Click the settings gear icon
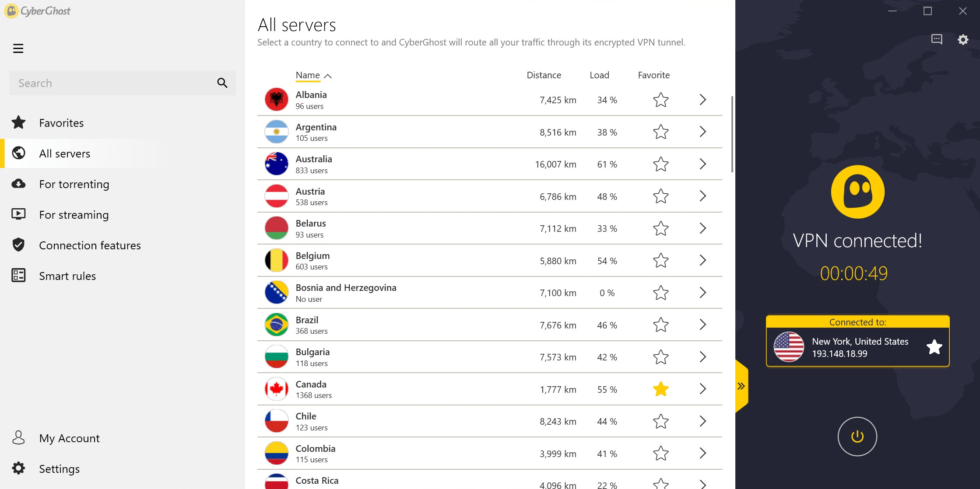The image size is (980, 489). point(965,39)
